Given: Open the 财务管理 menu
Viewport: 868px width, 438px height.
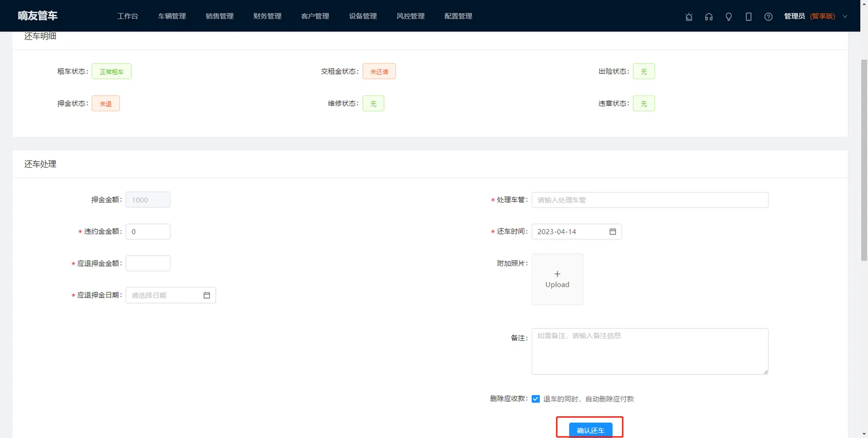Looking at the screenshot, I should click(267, 16).
